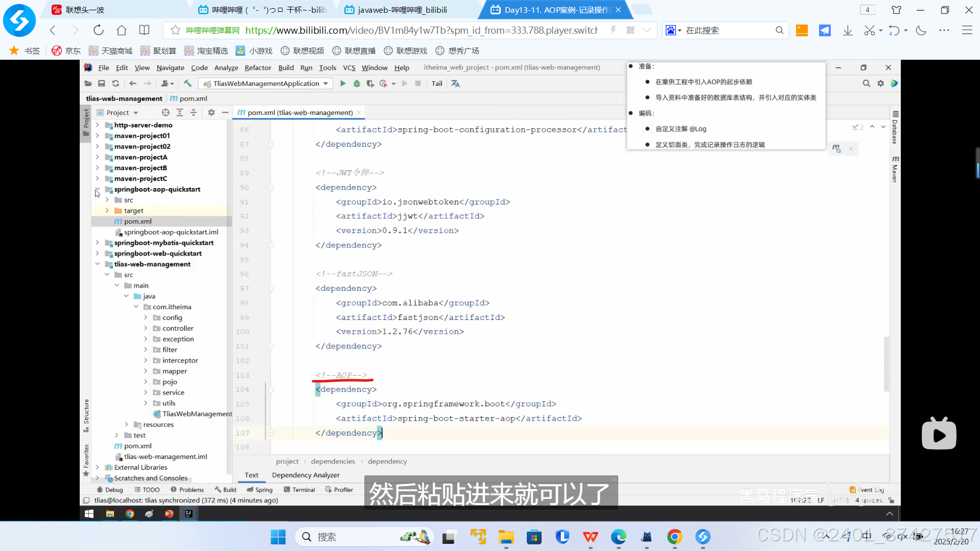Open the Spring tool window
This screenshot has height=551, width=980.
(x=260, y=490)
